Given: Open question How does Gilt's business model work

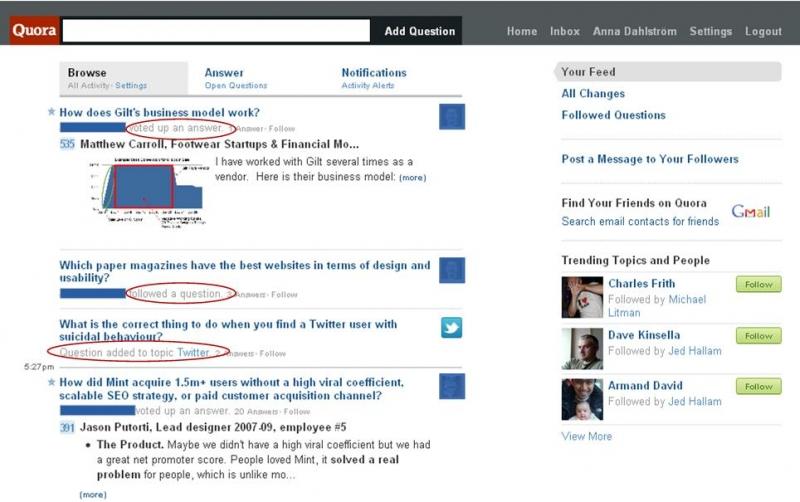Looking at the screenshot, I should pyautogui.click(x=159, y=112).
